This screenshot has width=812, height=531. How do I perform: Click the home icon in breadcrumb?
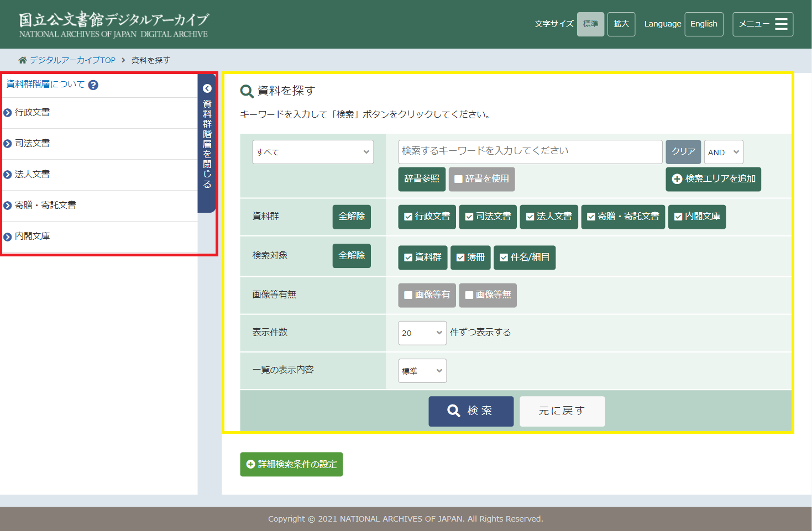[22, 60]
